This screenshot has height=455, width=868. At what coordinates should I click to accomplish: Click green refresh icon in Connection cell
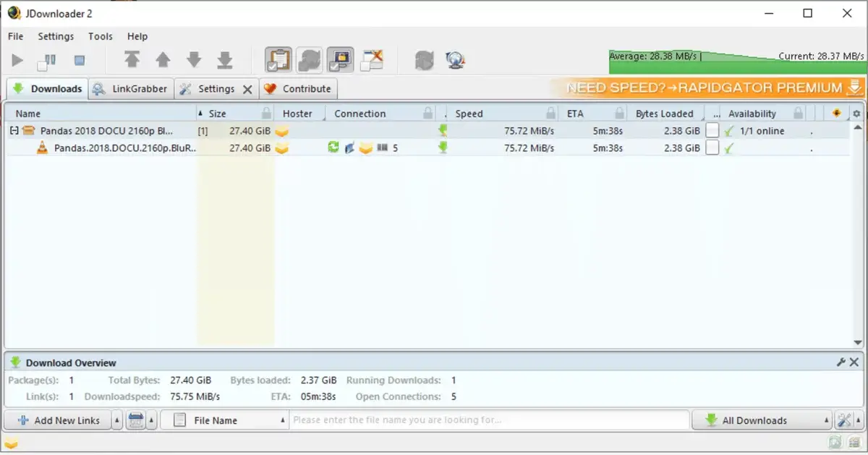point(333,148)
